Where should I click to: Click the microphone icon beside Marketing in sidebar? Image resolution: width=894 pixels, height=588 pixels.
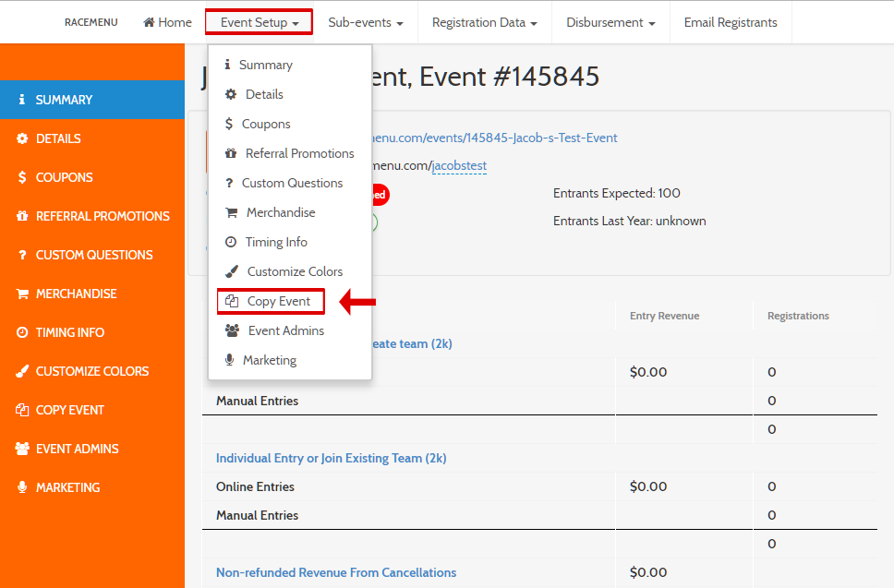click(x=22, y=487)
